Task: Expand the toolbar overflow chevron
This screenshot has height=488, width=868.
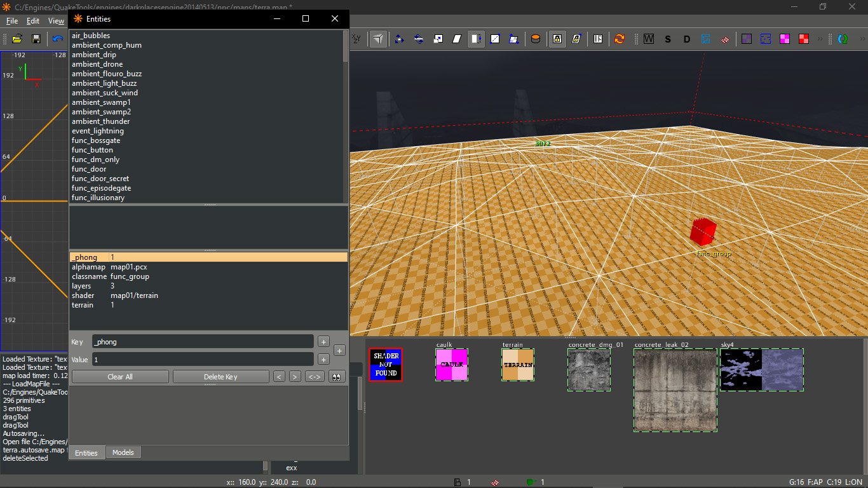Action: pos(819,39)
